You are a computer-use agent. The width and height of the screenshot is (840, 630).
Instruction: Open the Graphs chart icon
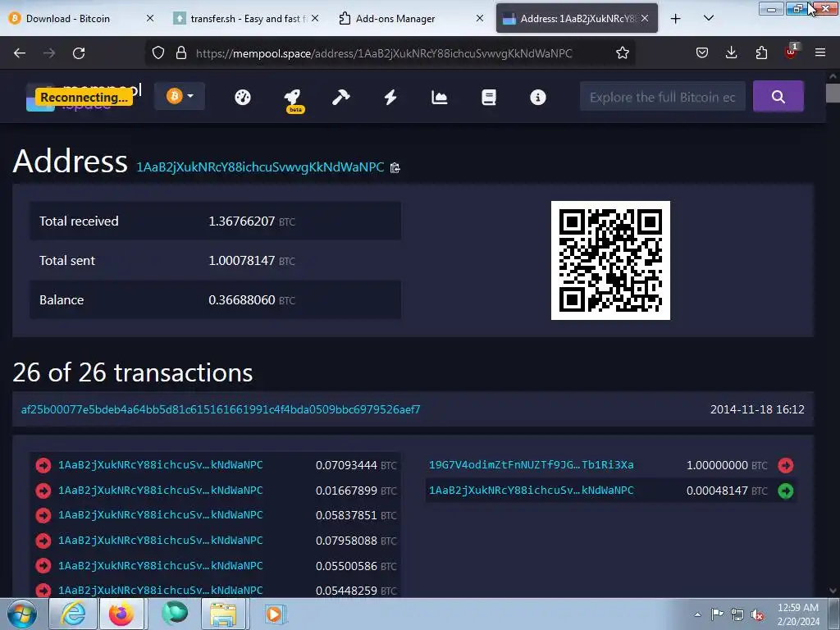pyautogui.click(x=440, y=97)
